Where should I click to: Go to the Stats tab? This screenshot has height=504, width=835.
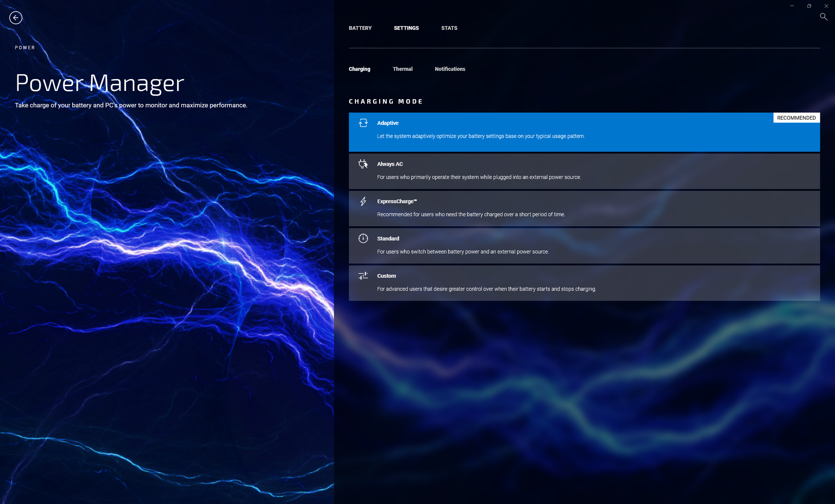coord(449,28)
